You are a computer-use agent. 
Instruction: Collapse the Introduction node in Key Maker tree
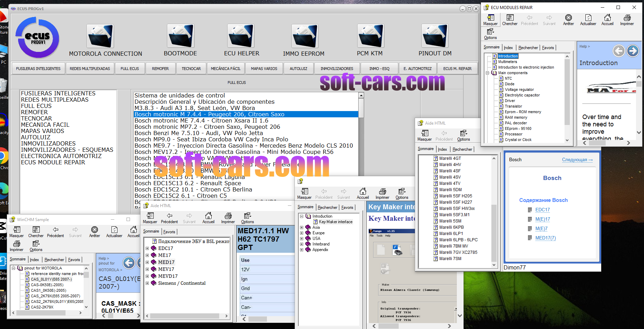pyautogui.click(x=301, y=216)
